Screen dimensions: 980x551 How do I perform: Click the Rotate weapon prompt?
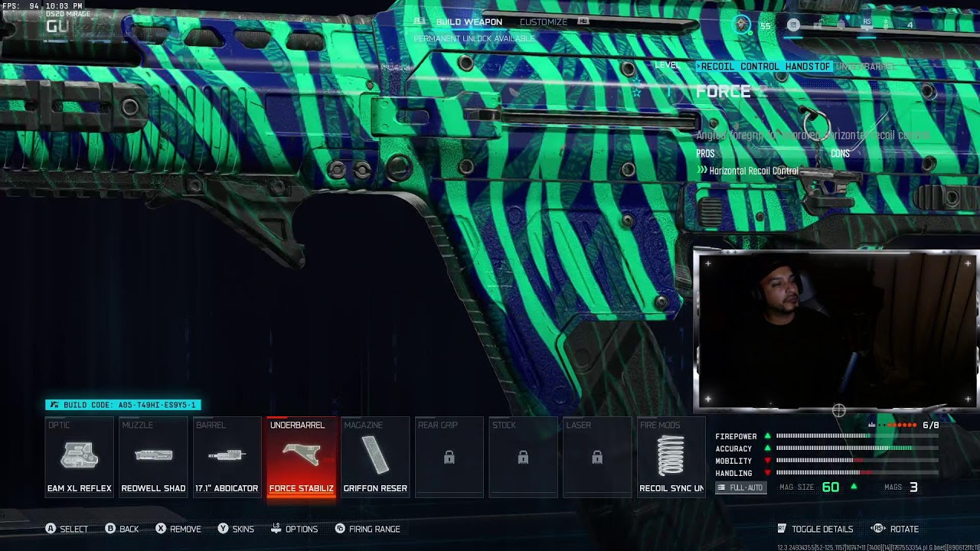click(895, 529)
